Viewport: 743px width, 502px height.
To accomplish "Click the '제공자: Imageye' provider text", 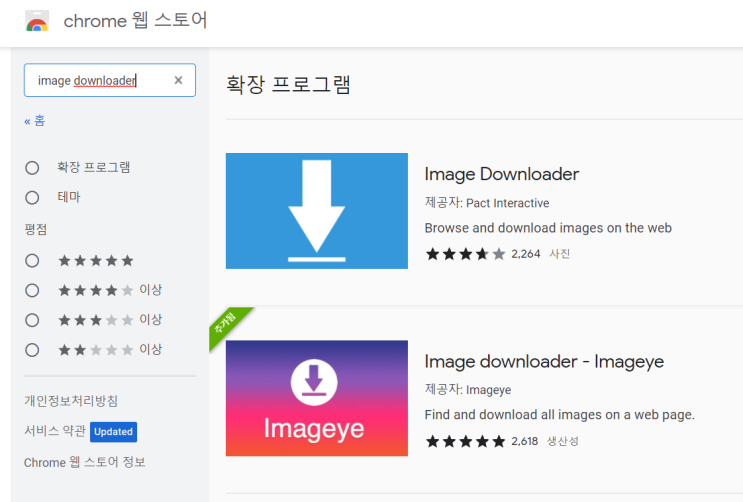I will click(468, 390).
